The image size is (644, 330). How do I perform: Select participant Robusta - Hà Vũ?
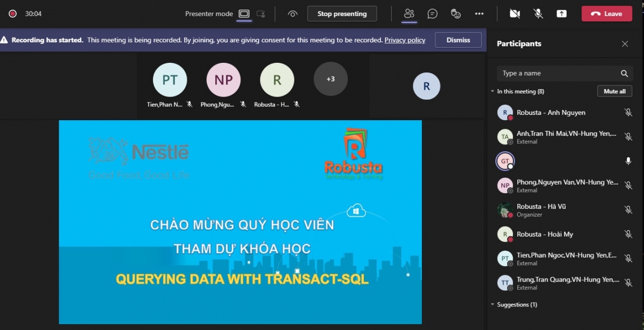565,210
